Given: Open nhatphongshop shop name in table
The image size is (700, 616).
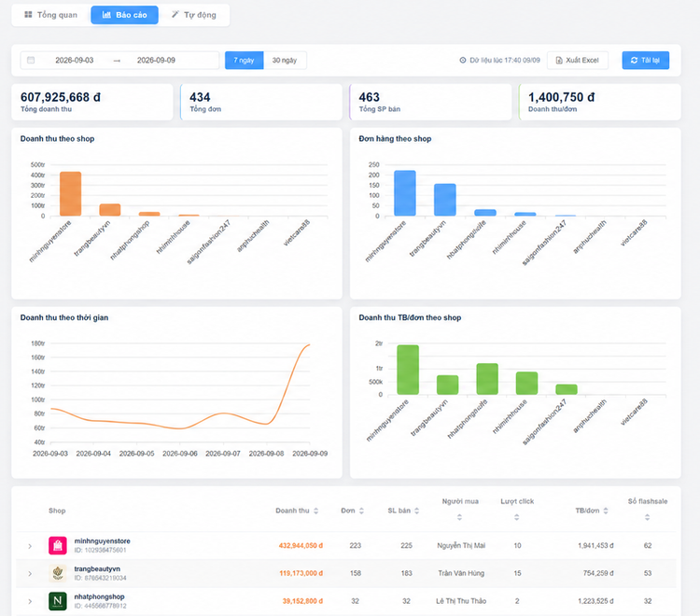Looking at the screenshot, I should [x=99, y=596].
